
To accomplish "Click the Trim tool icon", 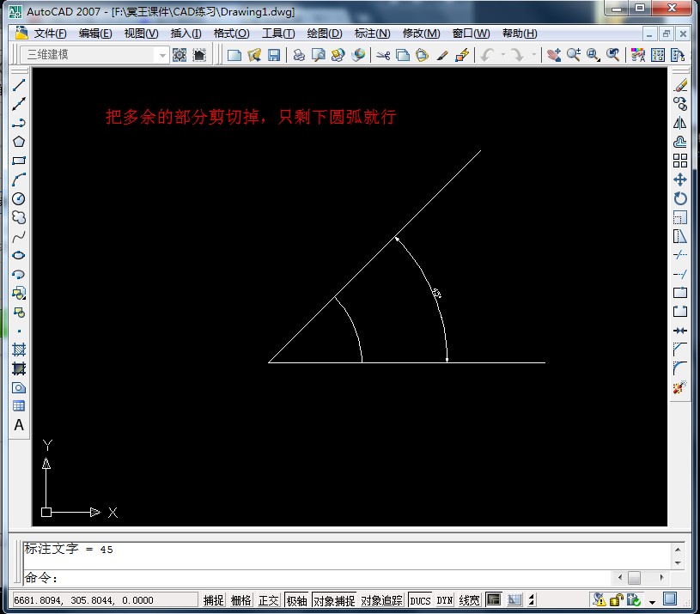I will 680,255.
